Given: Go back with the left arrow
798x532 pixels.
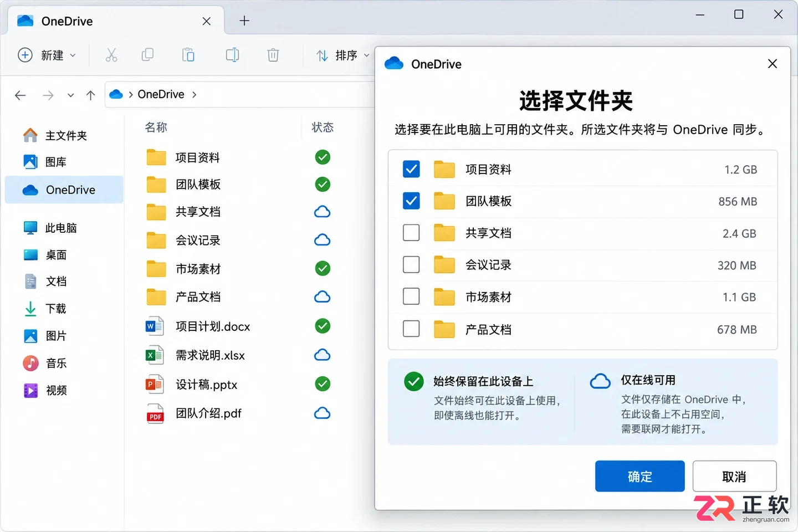Looking at the screenshot, I should point(21,95).
